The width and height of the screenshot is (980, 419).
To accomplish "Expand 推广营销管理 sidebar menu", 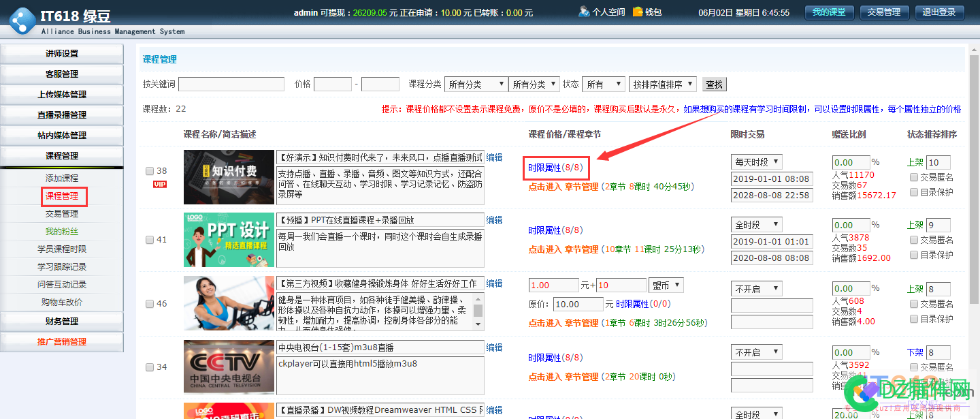I will click(x=62, y=341).
